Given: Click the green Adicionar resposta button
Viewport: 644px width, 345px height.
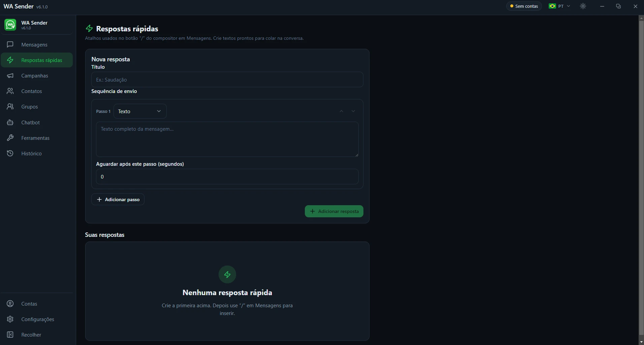Looking at the screenshot, I should click(334, 211).
